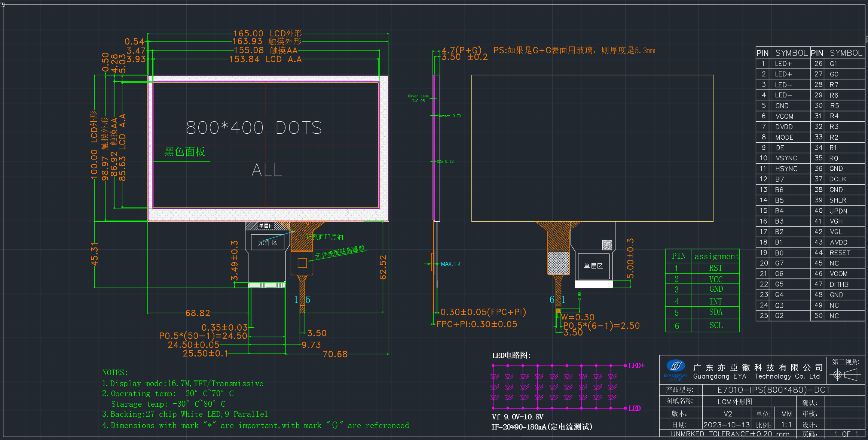Click the '3.Backing:27 chip White LED' note
Screen dimensions: 868x440
[185, 414]
